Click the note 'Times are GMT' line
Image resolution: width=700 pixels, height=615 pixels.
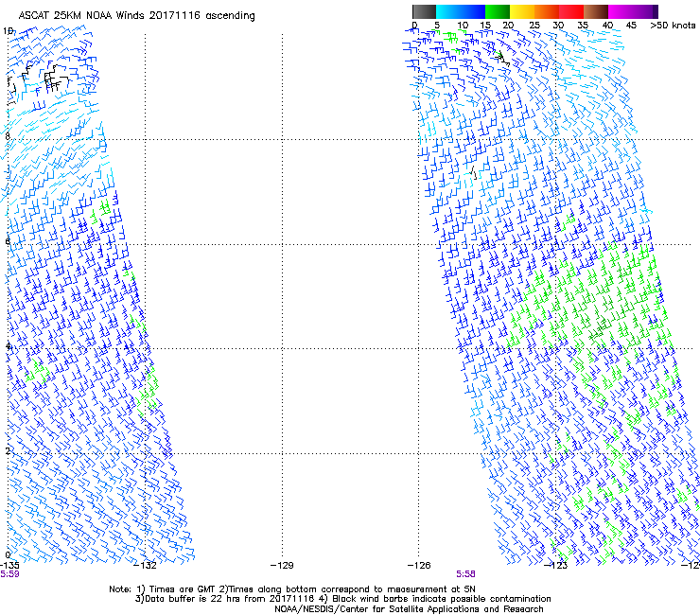pyautogui.click(x=292, y=589)
